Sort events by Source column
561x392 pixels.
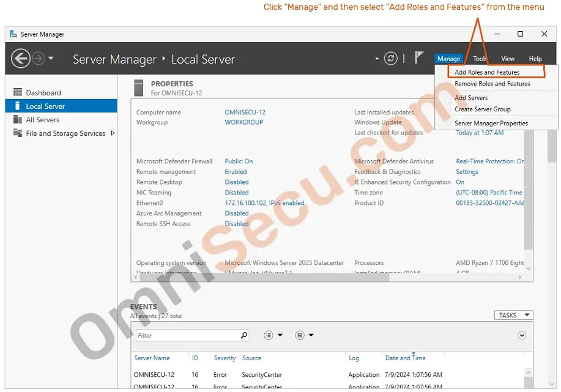[251, 358]
